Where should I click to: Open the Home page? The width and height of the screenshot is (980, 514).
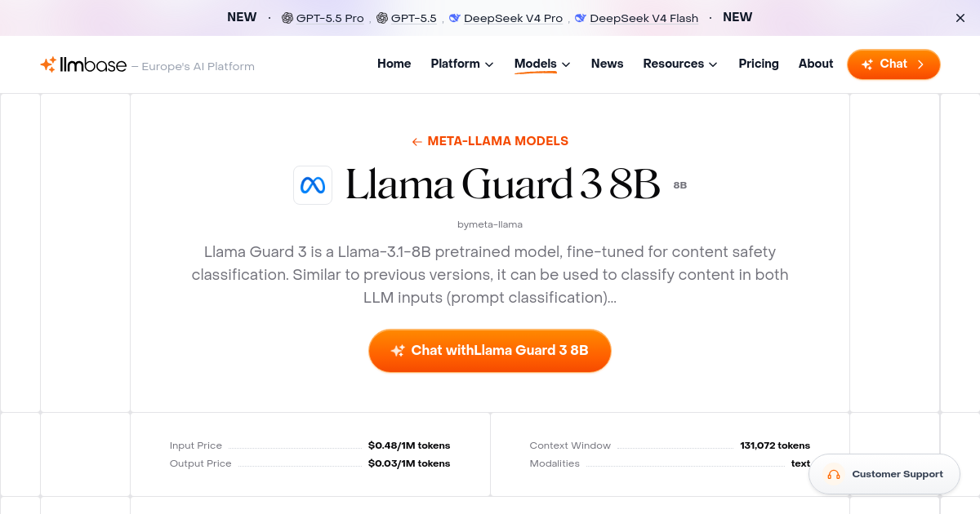click(x=394, y=64)
